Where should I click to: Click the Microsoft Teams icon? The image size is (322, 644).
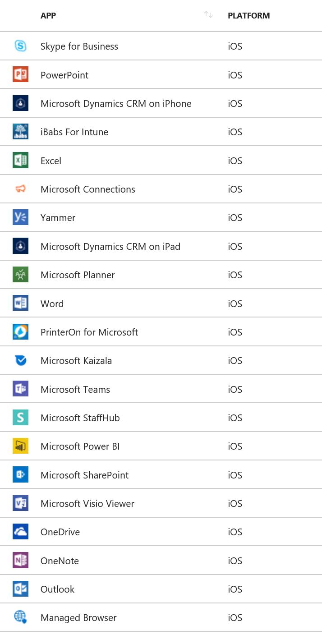click(x=20, y=389)
